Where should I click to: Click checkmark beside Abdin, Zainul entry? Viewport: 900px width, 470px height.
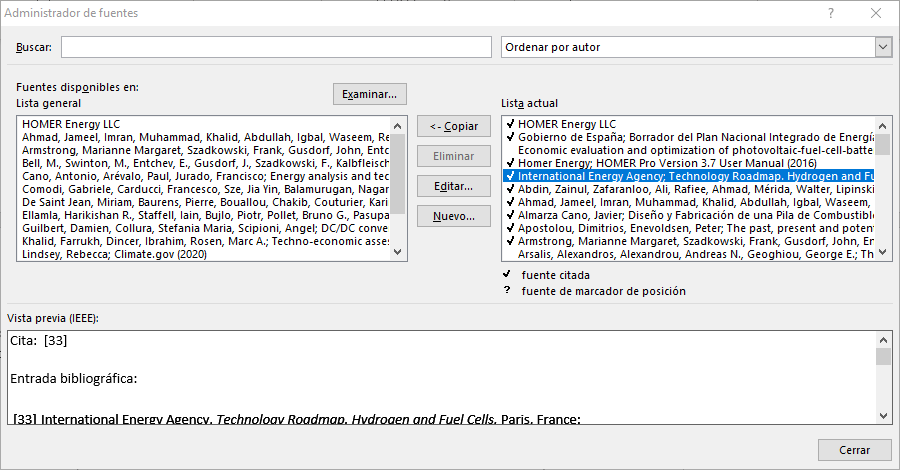510,189
